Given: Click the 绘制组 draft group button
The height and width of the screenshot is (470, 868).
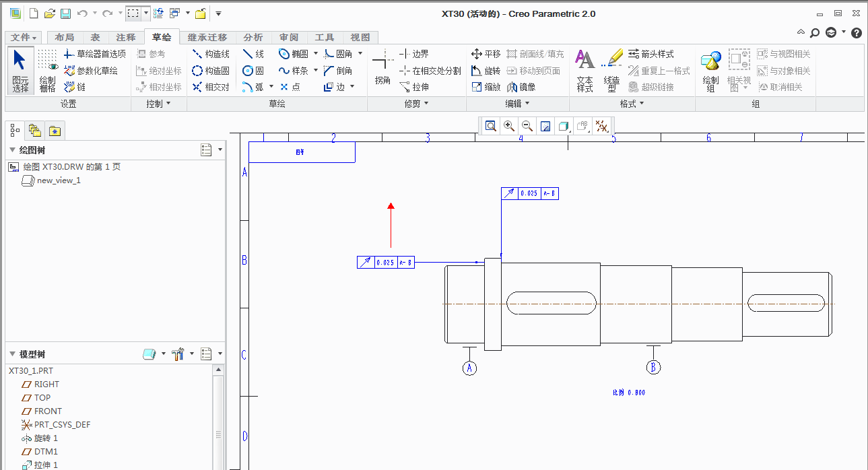Looking at the screenshot, I should 710,70.
